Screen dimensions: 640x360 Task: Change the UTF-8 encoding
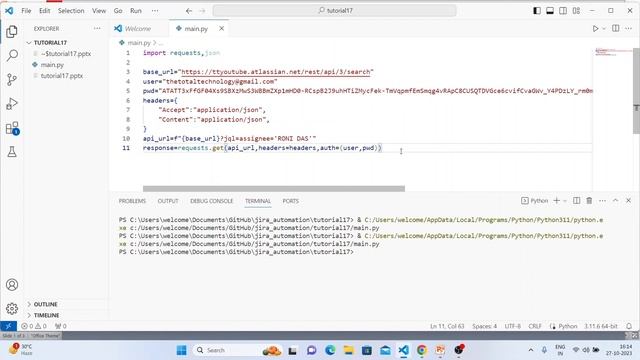(513, 326)
